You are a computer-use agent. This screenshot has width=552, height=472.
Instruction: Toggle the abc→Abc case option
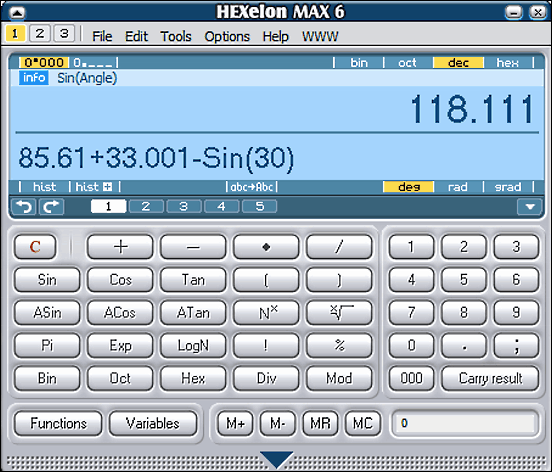coord(252,187)
